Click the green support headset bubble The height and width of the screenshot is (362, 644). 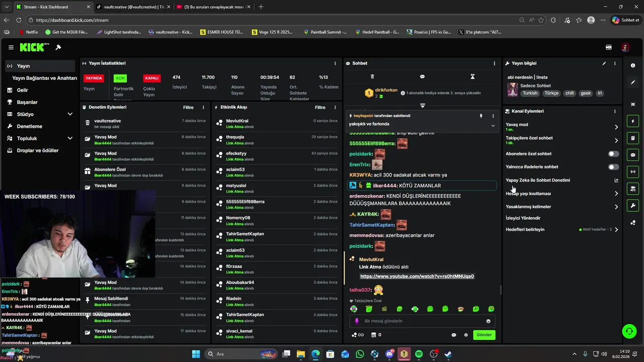pos(629,331)
